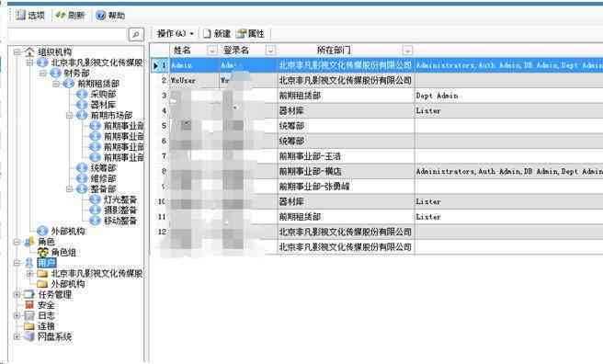The image size is (603, 364).
Task: Click the 连接 connection folder icon
Action: 29,326
